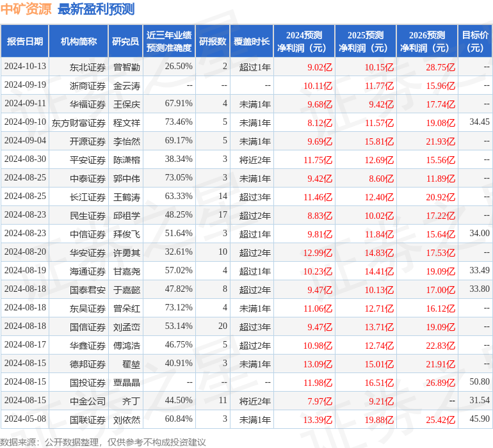Click researcher name 程文祥
This screenshot has width=493, height=448.
[x=127, y=123]
